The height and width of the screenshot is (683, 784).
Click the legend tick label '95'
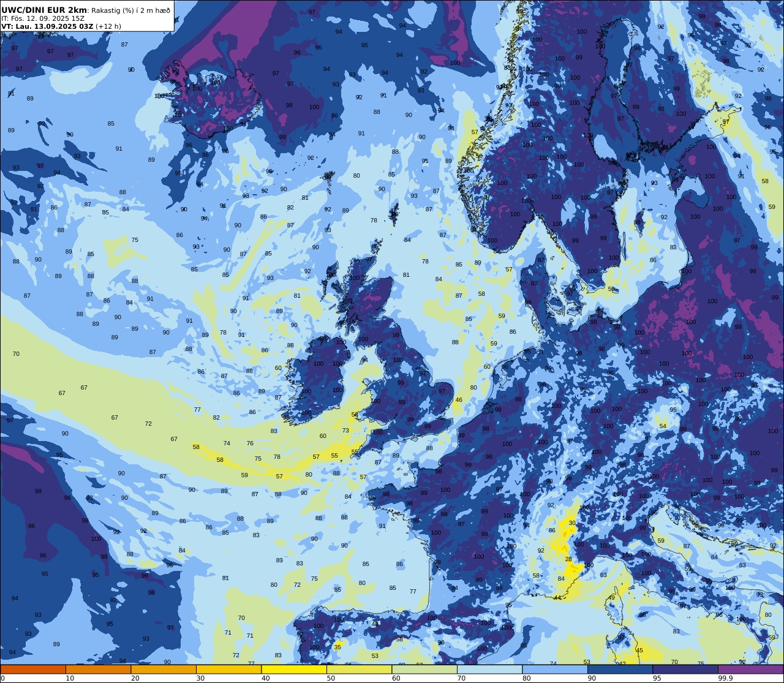(657, 678)
